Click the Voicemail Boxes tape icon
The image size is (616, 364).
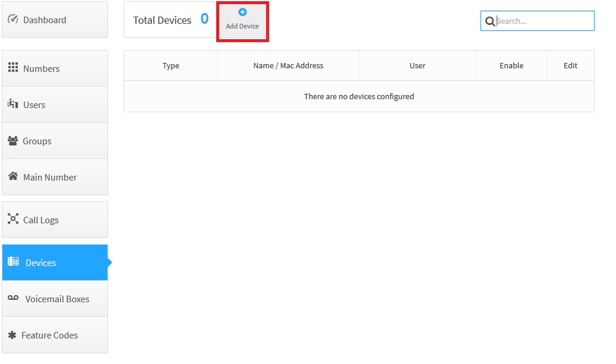click(13, 298)
